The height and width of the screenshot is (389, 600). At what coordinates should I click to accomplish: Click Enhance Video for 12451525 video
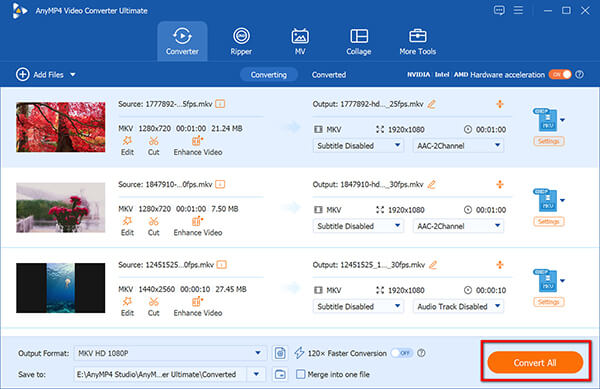(x=198, y=306)
